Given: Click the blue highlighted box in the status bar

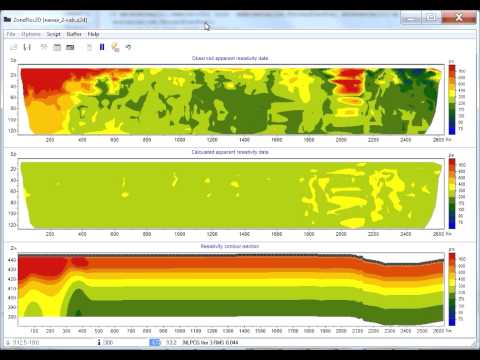Looking at the screenshot, I should [155, 342].
